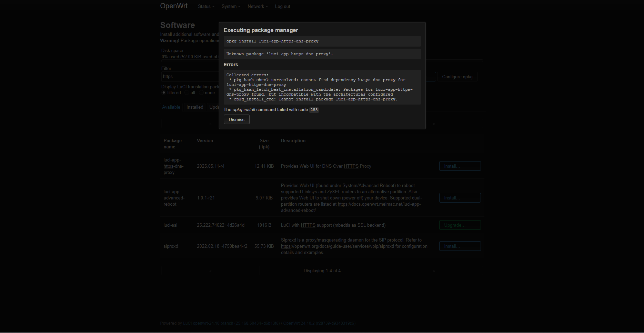Click the previous page arrow below table
This screenshot has width=644, height=333.
(210, 271)
